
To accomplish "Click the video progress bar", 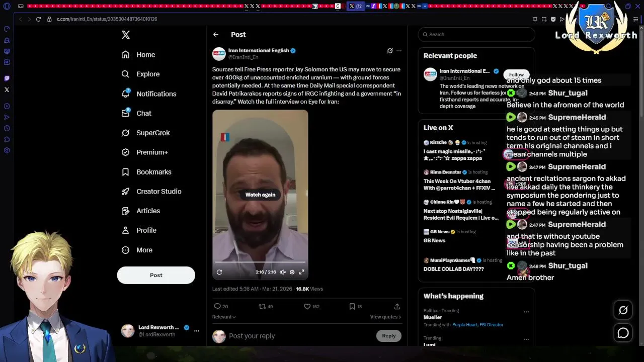I will [x=260, y=262].
